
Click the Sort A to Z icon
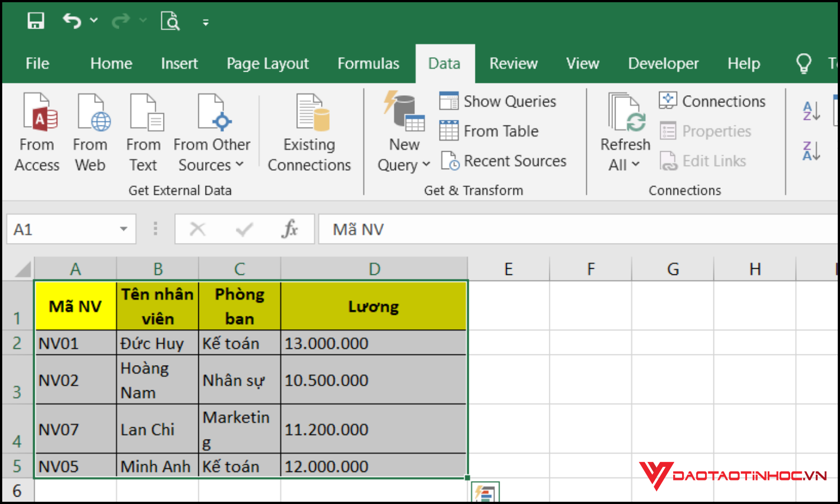click(x=810, y=112)
